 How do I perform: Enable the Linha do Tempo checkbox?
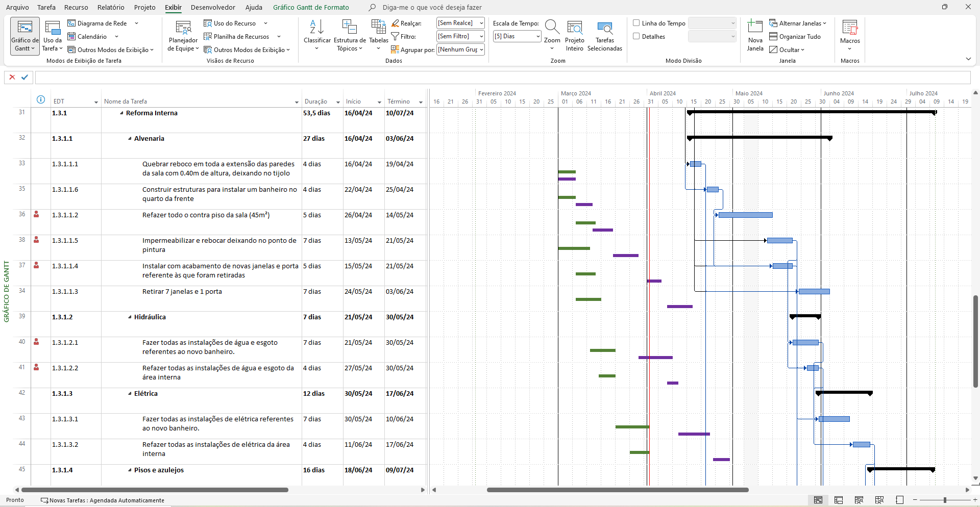[636, 23]
